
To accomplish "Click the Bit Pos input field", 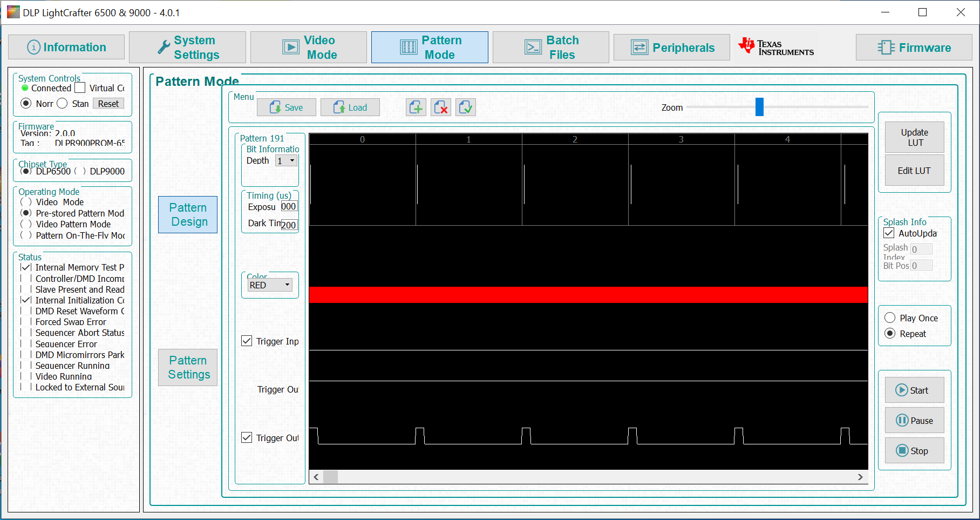I will point(921,266).
